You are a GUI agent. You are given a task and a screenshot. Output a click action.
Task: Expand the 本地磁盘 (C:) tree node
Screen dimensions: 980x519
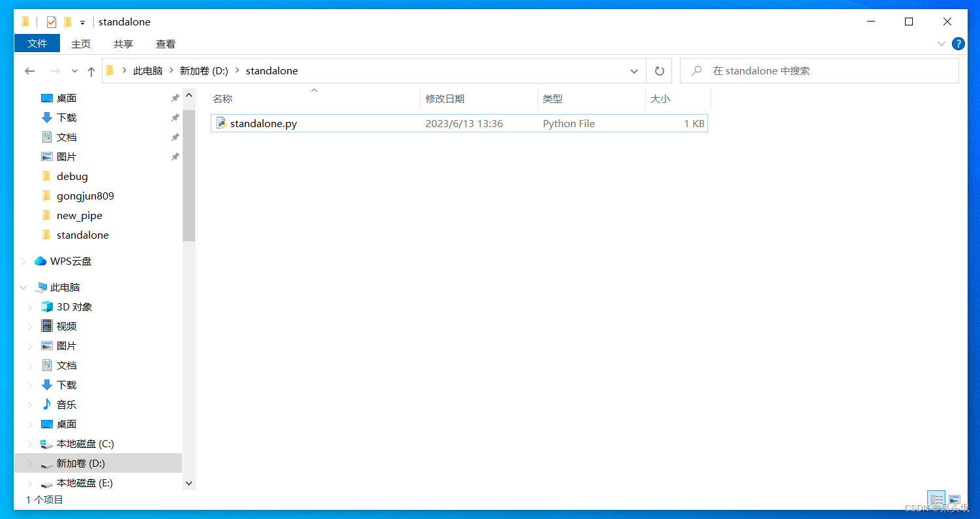pyautogui.click(x=30, y=444)
